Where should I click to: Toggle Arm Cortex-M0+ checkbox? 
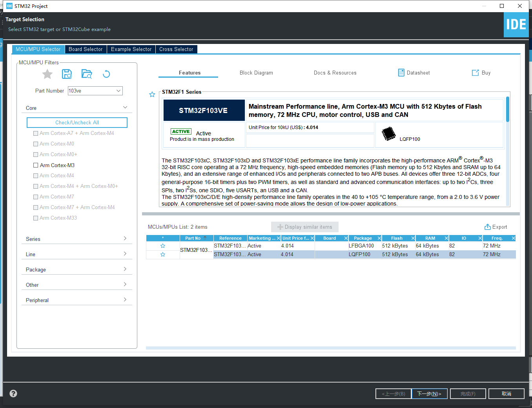[x=36, y=155]
